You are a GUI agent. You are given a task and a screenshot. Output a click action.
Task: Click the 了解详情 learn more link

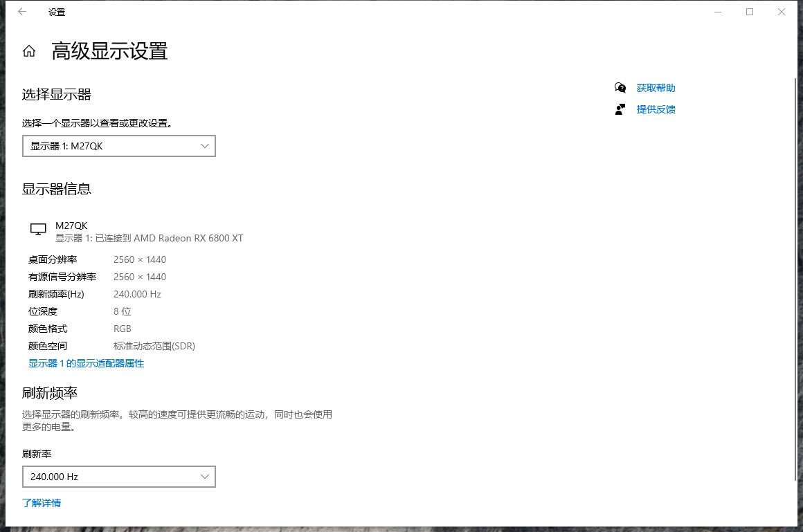click(x=42, y=503)
